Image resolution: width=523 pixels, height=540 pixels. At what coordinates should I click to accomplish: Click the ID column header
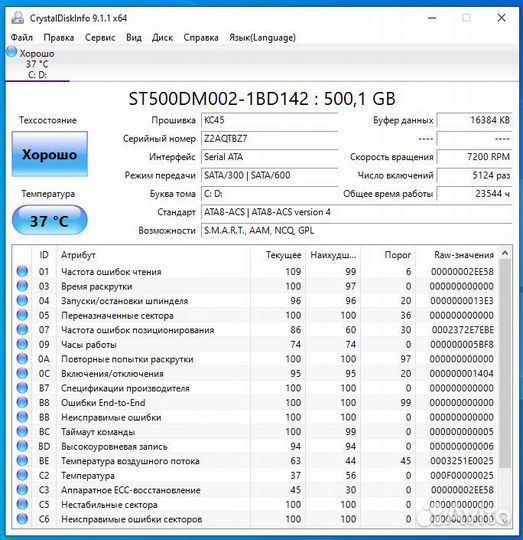(44, 255)
